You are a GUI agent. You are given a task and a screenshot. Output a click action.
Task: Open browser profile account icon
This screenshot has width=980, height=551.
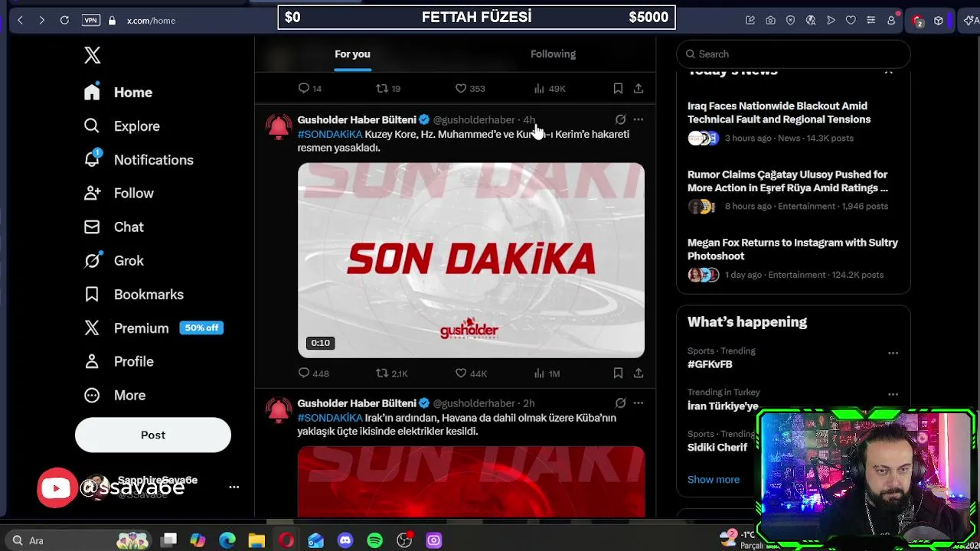[891, 21]
